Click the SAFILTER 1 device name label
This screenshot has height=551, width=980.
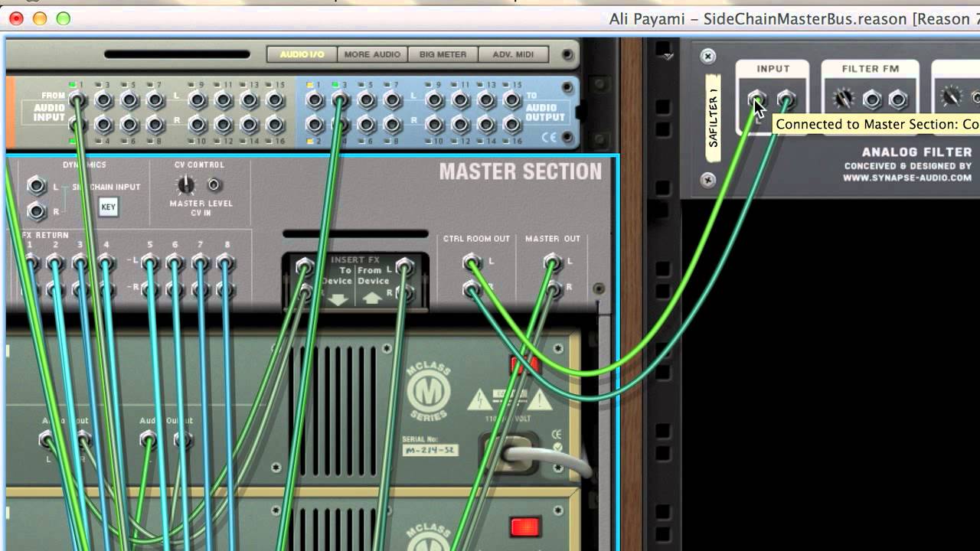714,118
